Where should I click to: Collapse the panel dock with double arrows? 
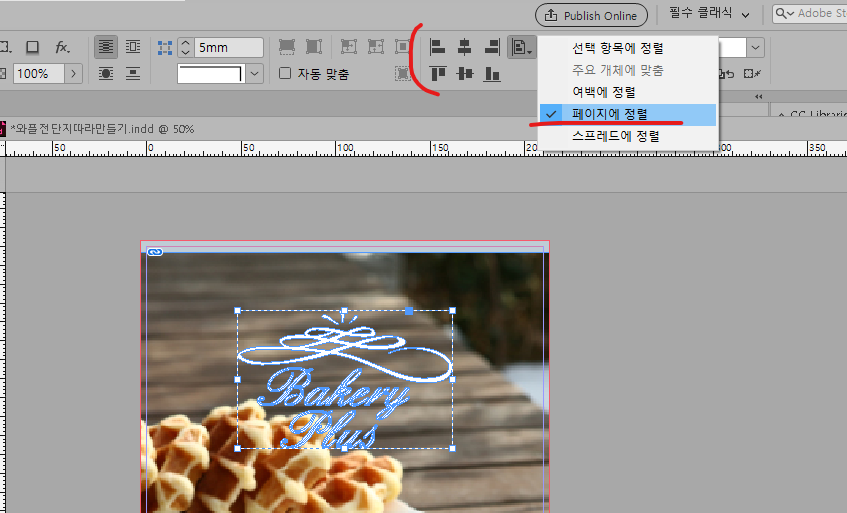[x=758, y=97]
